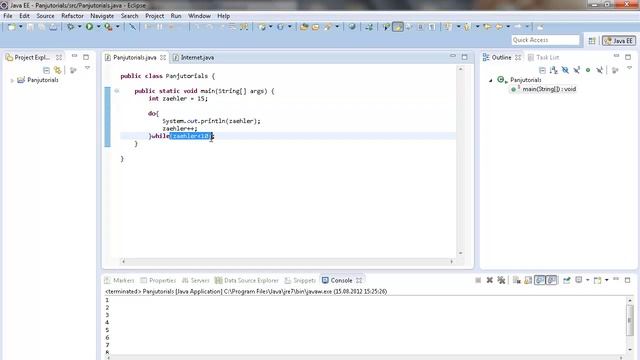Click the New file toolbar icon
Image resolution: width=640 pixels, height=360 pixels.
(12, 27)
